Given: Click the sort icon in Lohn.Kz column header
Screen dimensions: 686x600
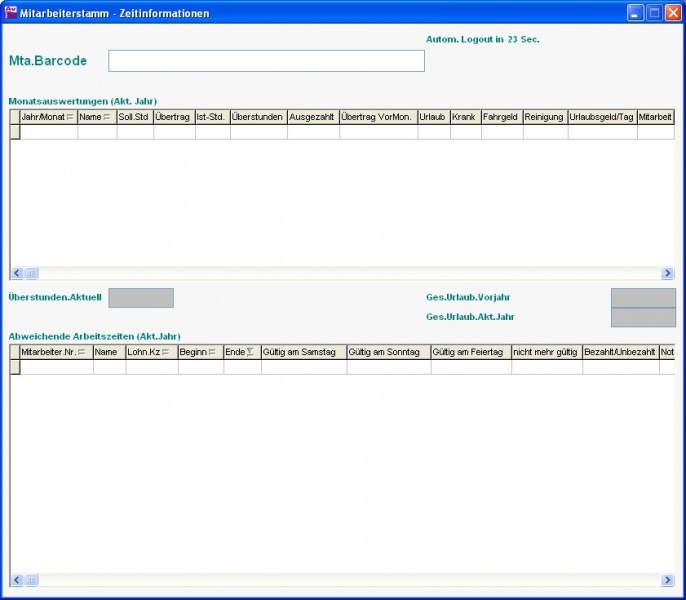Looking at the screenshot, I should point(166,352).
